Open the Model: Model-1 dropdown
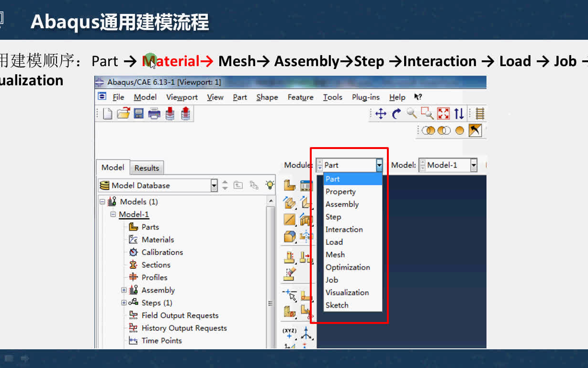588x368 pixels. point(473,165)
